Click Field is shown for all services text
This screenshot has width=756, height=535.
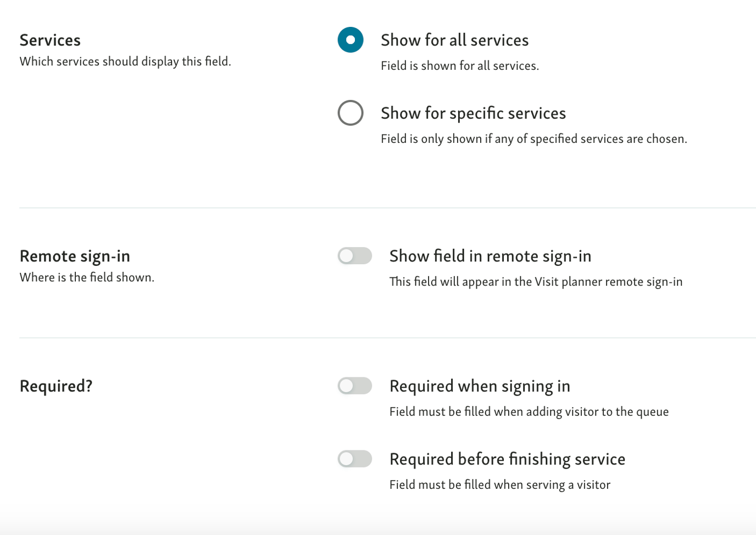click(x=459, y=65)
